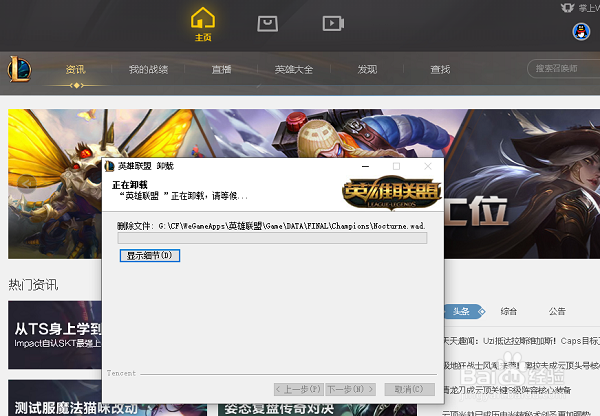The height and width of the screenshot is (416, 600).
Task: Open the 极地狂战士 news headline
Action: pos(522,366)
